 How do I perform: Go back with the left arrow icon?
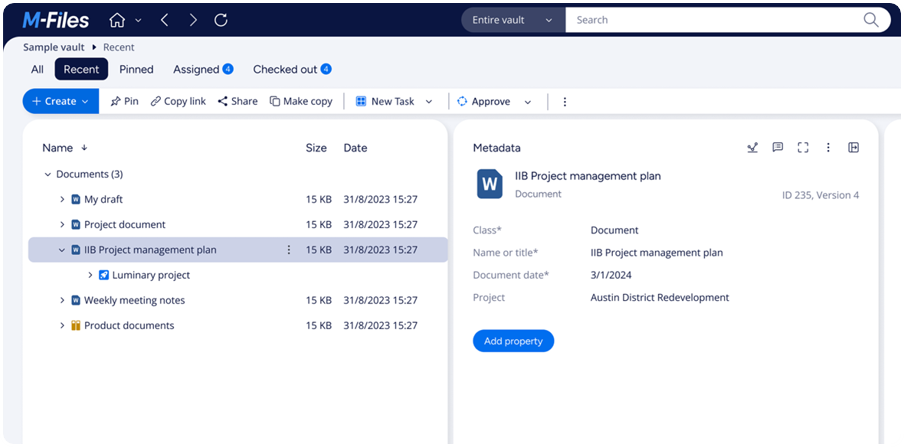(165, 20)
